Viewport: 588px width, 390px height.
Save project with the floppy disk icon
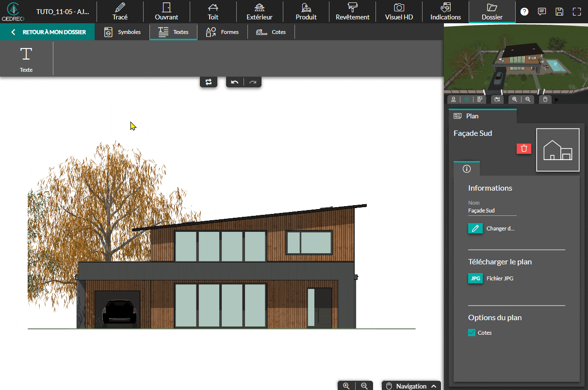point(559,12)
